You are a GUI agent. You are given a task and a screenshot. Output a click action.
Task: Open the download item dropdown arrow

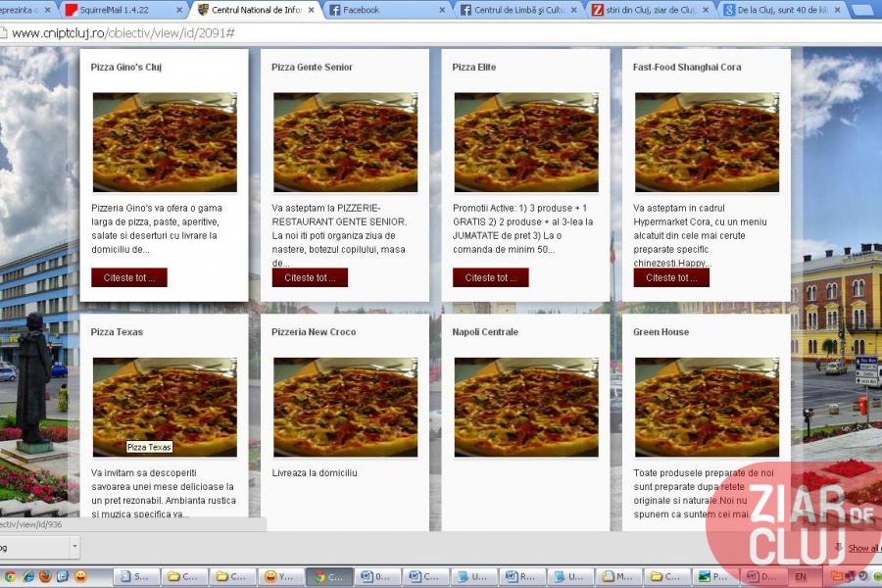pos(74,547)
